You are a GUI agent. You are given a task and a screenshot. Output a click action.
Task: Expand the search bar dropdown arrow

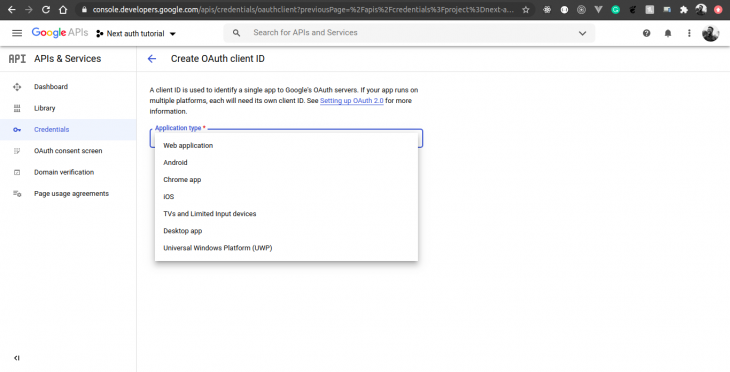(x=582, y=33)
